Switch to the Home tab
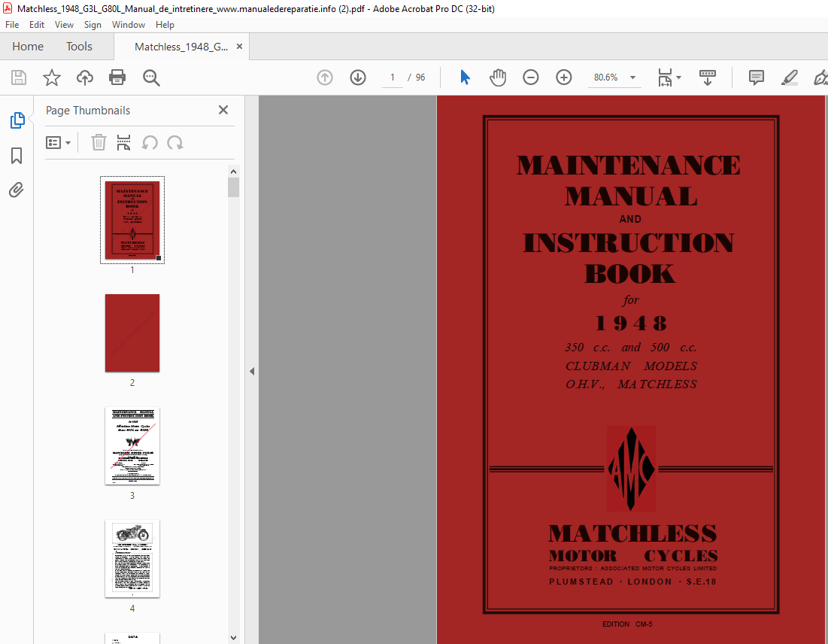 coord(28,47)
